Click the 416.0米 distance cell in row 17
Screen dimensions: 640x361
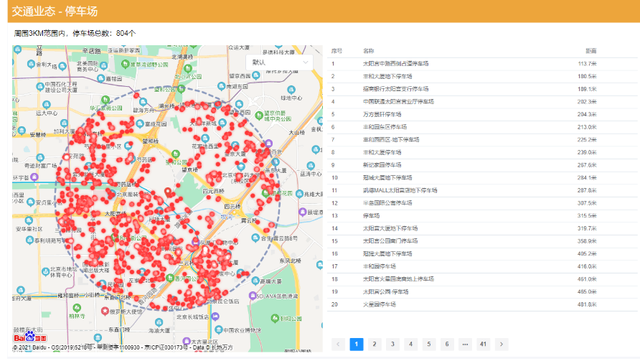click(x=587, y=266)
